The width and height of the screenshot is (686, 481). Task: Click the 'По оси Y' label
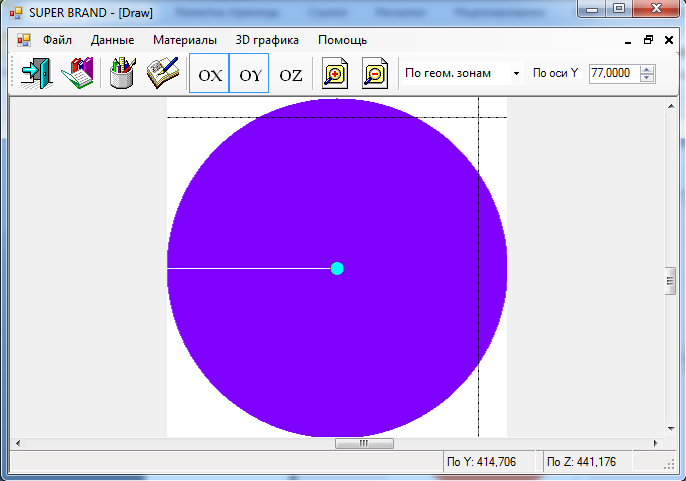tap(555, 73)
